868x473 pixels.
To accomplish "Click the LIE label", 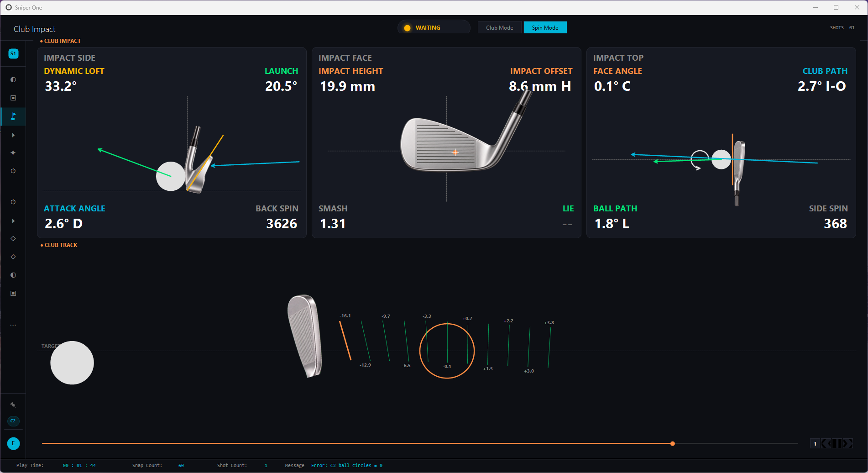I will (568, 209).
